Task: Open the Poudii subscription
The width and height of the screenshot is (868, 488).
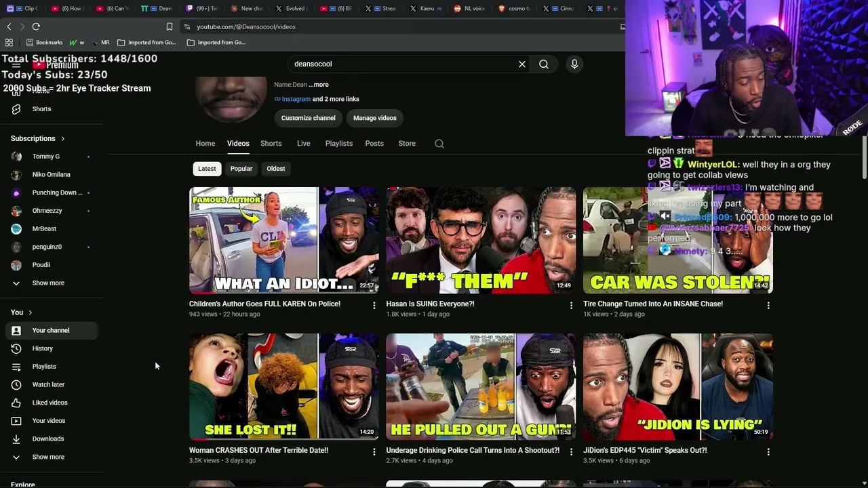Action: click(52, 265)
